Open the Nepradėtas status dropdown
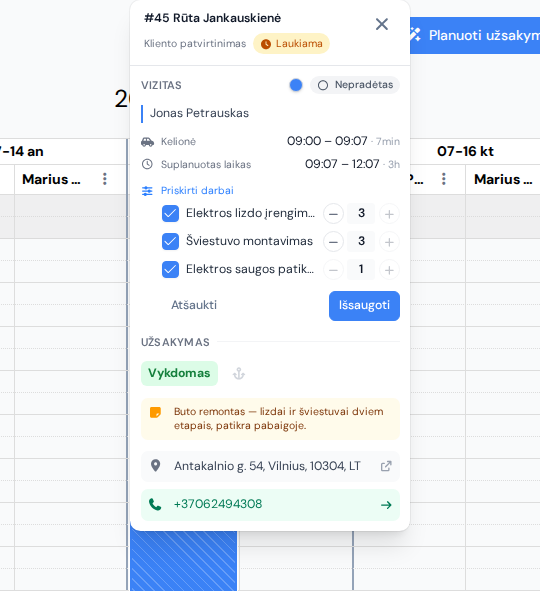This screenshot has height=591, width=540. (x=355, y=85)
